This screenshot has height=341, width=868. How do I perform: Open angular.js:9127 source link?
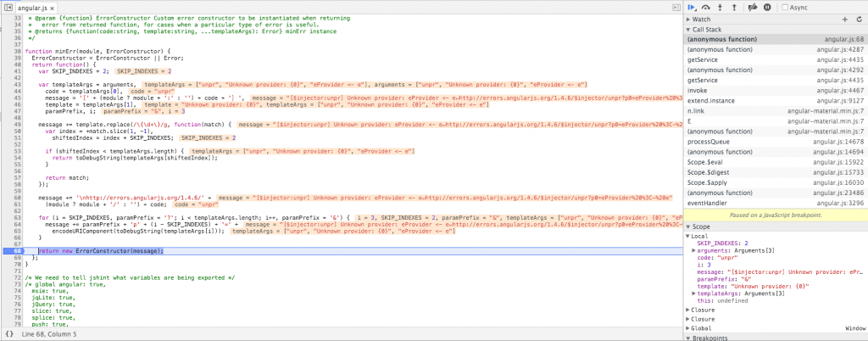(x=840, y=101)
